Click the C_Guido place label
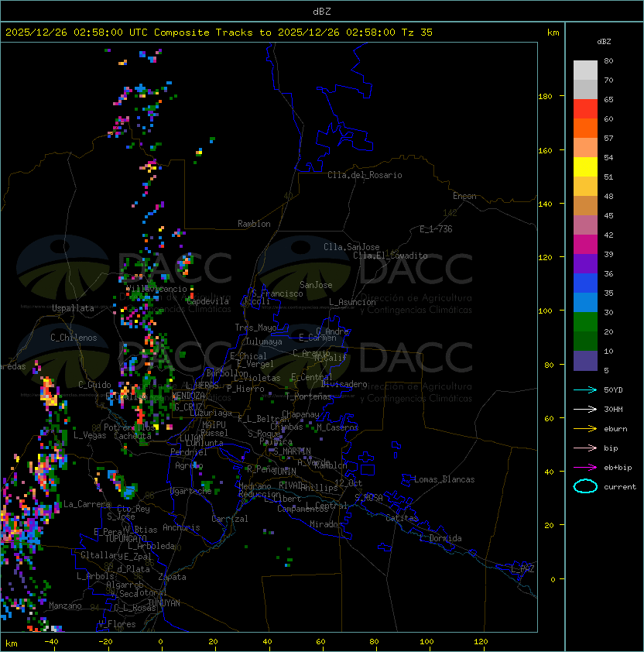 point(94,385)
